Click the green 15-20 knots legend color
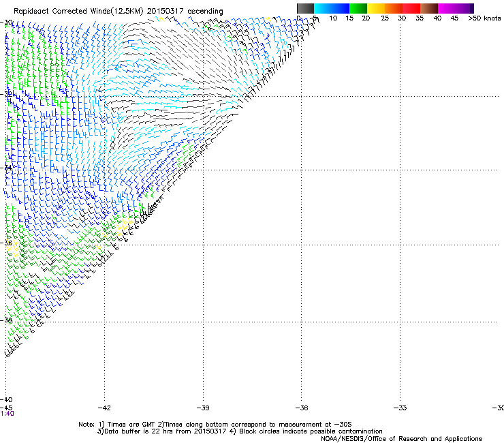Viewport: 504px width, 443px height. coord(358,8)
